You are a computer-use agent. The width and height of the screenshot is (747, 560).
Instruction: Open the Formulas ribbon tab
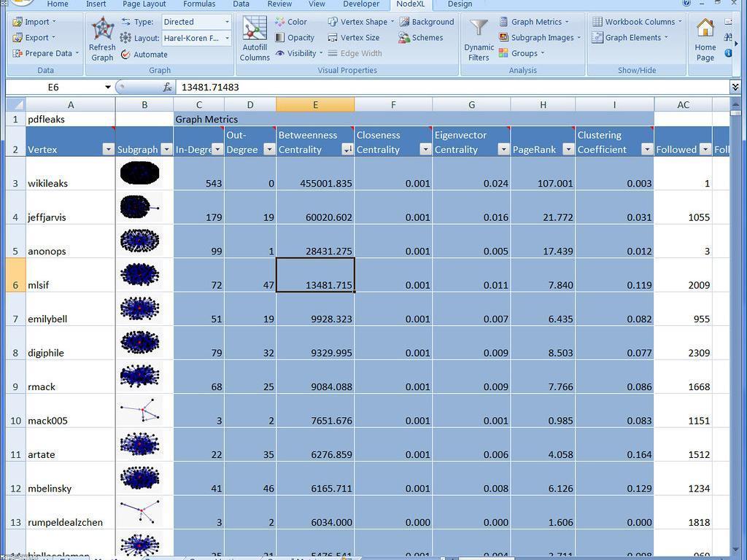click(199, 4)
